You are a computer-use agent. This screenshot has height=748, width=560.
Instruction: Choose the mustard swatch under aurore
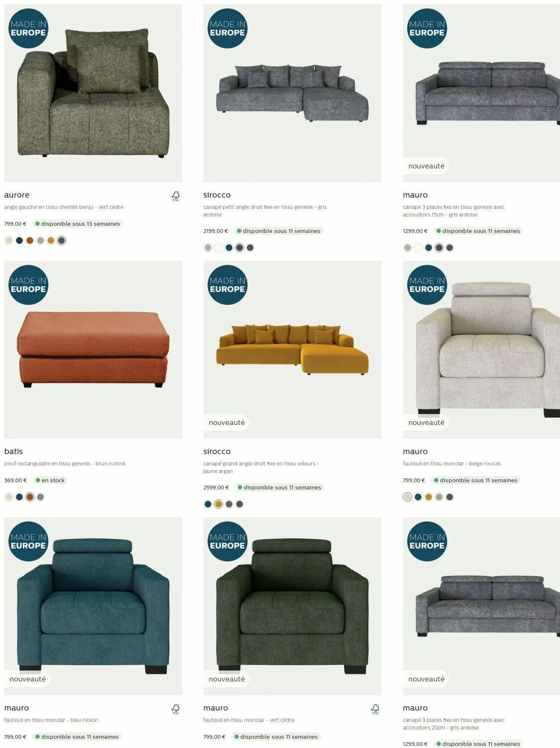pyautogui.click(x=51, y=241)
